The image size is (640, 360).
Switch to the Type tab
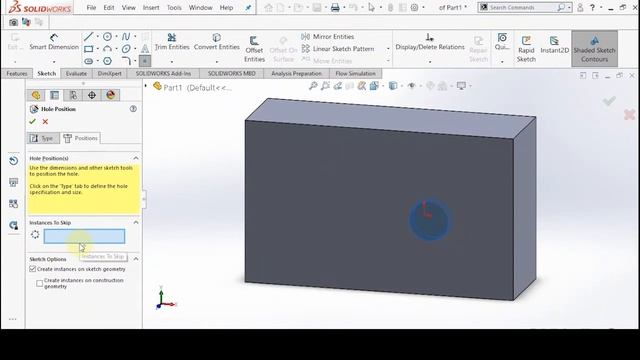click(x=43, y=138)
